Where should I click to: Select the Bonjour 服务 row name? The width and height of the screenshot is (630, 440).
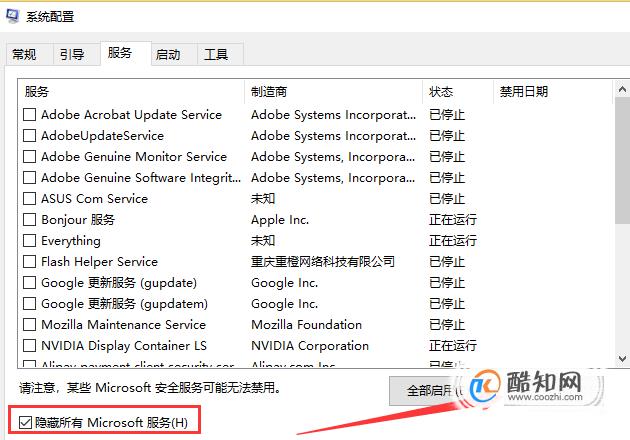[78, 219]
